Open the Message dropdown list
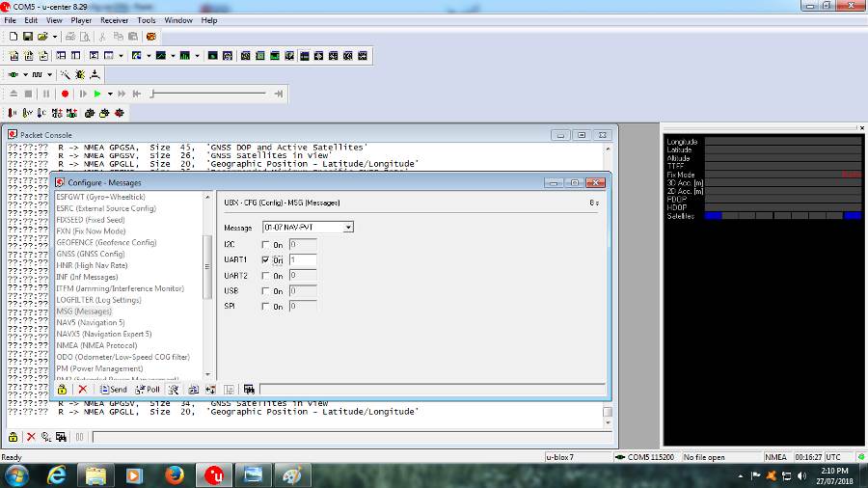The image size is (868, 488). [x=348, y=228]
